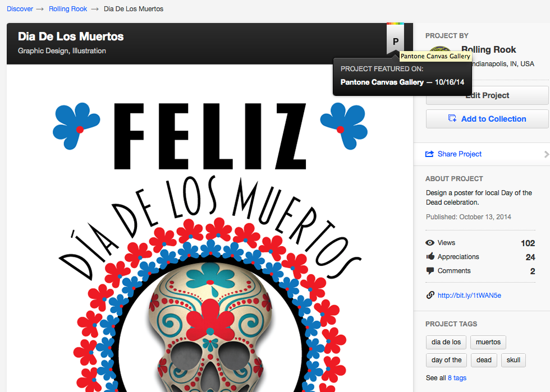Select the 'skull' tag

pyautogui.click(x=514, y=360)
